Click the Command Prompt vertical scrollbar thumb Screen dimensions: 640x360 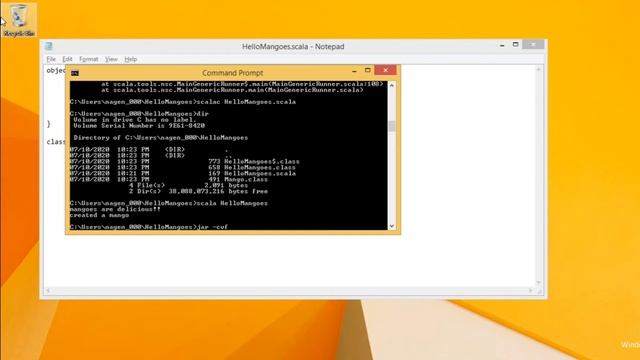(392, 126)
